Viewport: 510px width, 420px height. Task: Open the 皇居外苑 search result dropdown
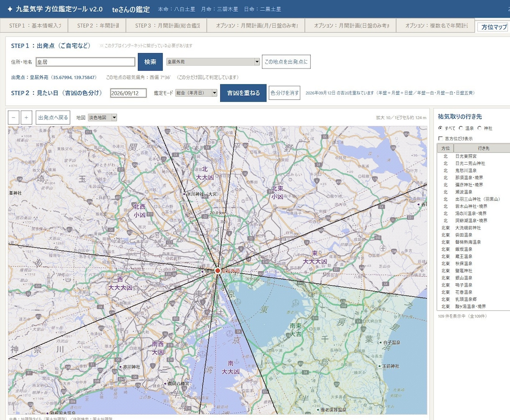pos(213,62)
